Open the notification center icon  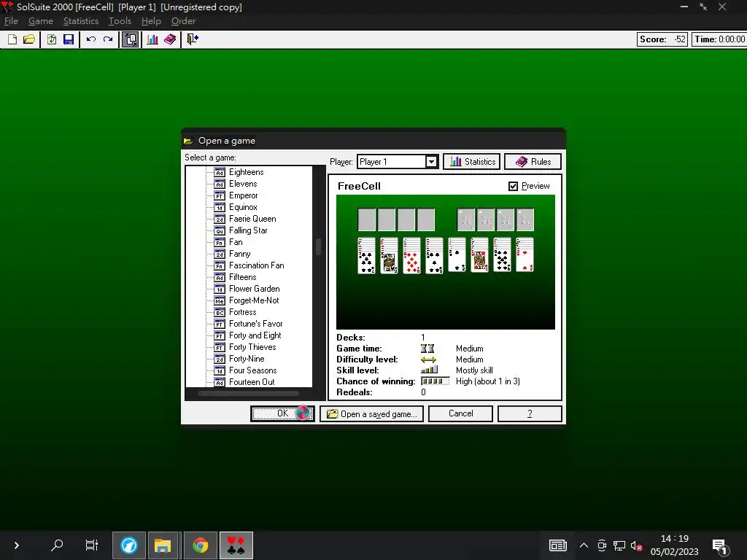pyautogui.click(x=719, y=545)
